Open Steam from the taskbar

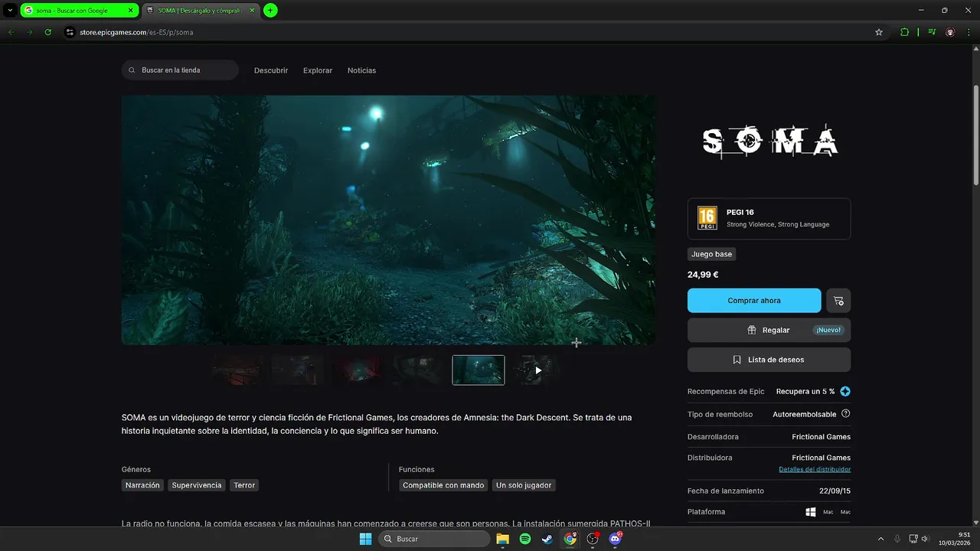(547, 539)
